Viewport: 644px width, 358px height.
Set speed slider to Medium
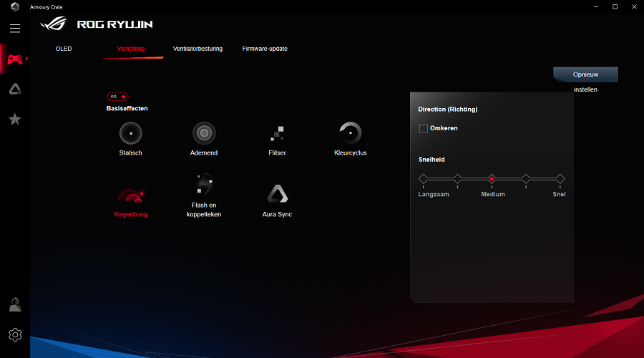pos(492,179)
